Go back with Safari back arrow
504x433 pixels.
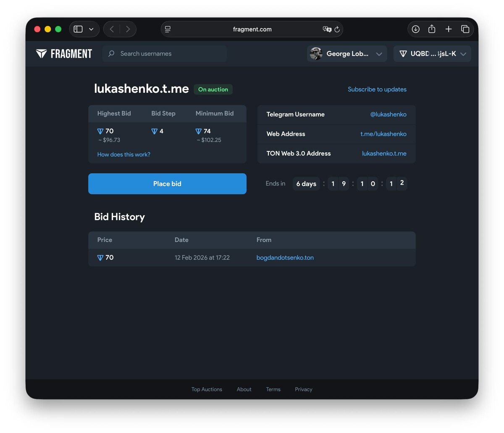(112, 29)
